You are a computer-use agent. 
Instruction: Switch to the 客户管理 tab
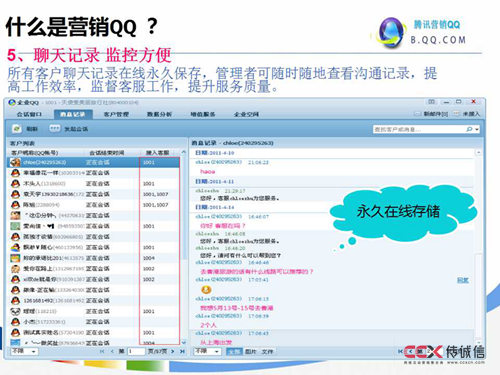(x=116, y=114)
